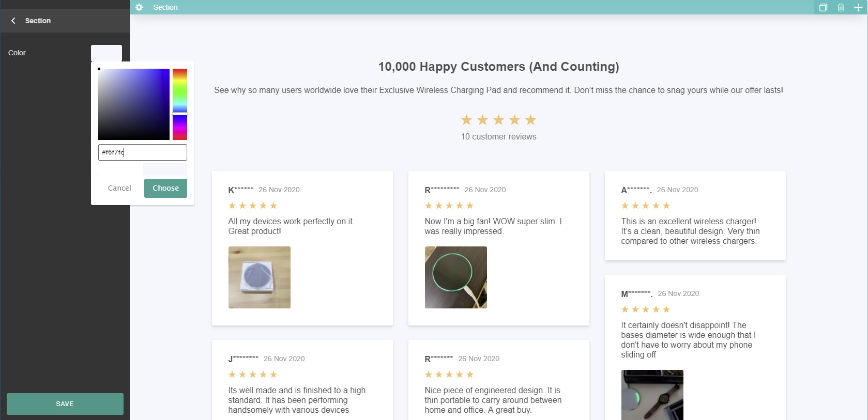This screenshot has height=420, width=868.
Task: Click the "10 customer reviews" text
Action: pyautogui.click(x=498, y=137)
